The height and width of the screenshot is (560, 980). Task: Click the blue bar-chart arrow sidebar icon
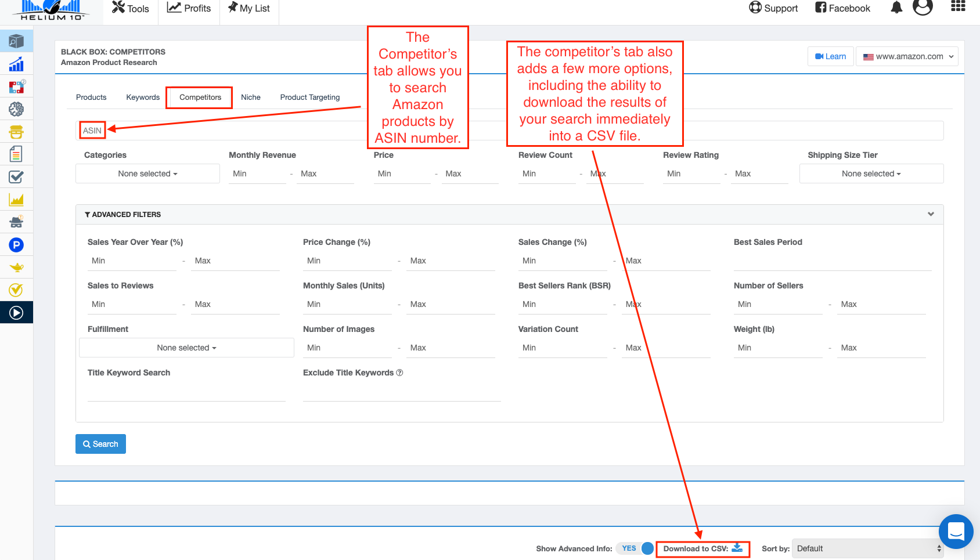click(16, 64)
